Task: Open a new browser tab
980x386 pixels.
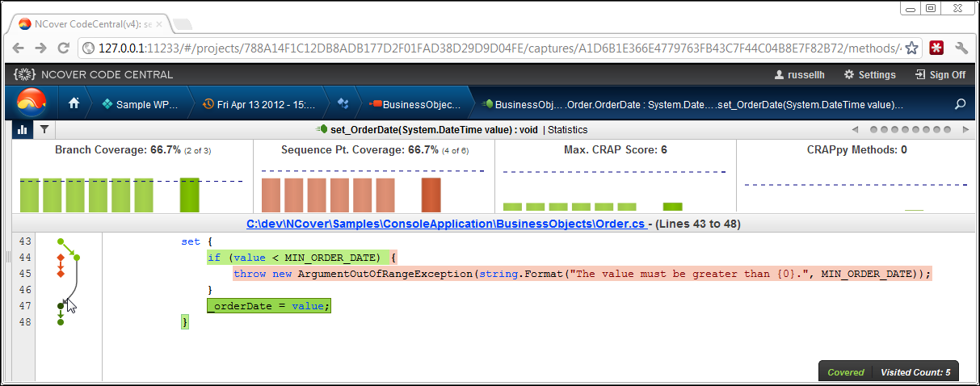Action: 182,23
